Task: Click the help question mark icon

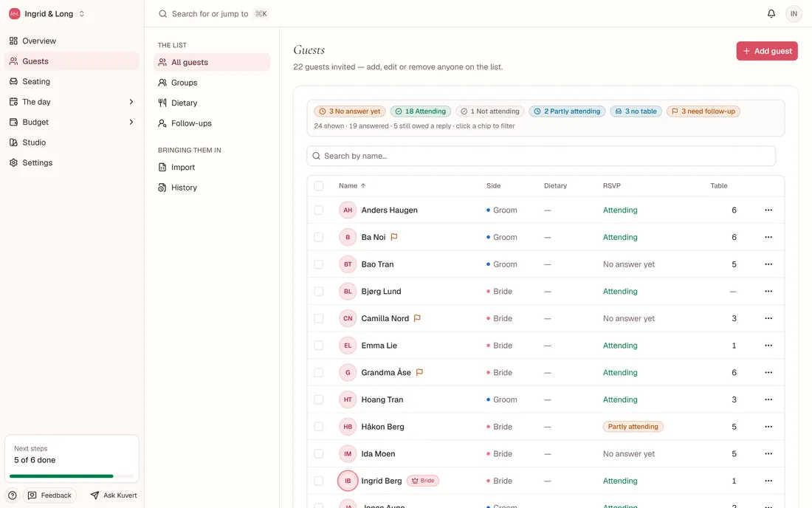Action: [13, 495]
